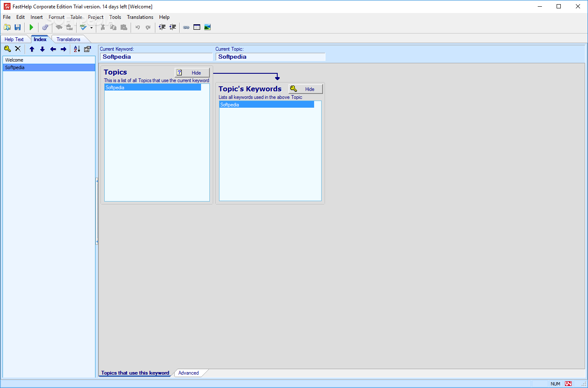Screen dimensions: 588x388
Task: Open the Edit menu
Action: pos(21,17)
